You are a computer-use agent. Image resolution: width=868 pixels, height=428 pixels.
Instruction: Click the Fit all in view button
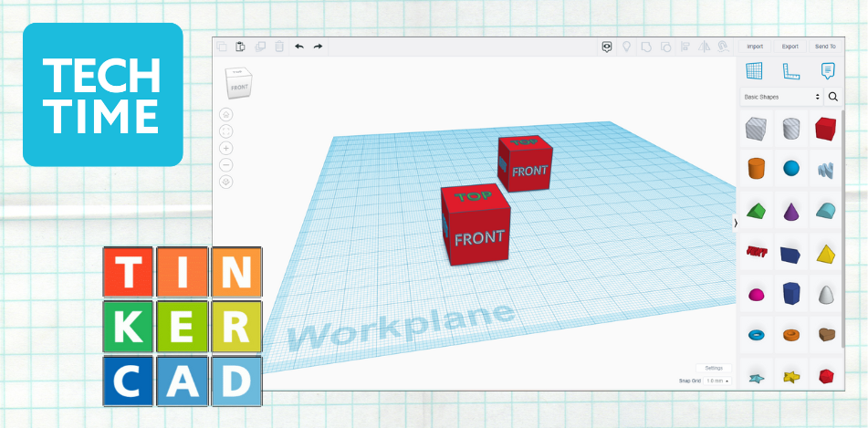pyautogui.click(x=226, y=131)
